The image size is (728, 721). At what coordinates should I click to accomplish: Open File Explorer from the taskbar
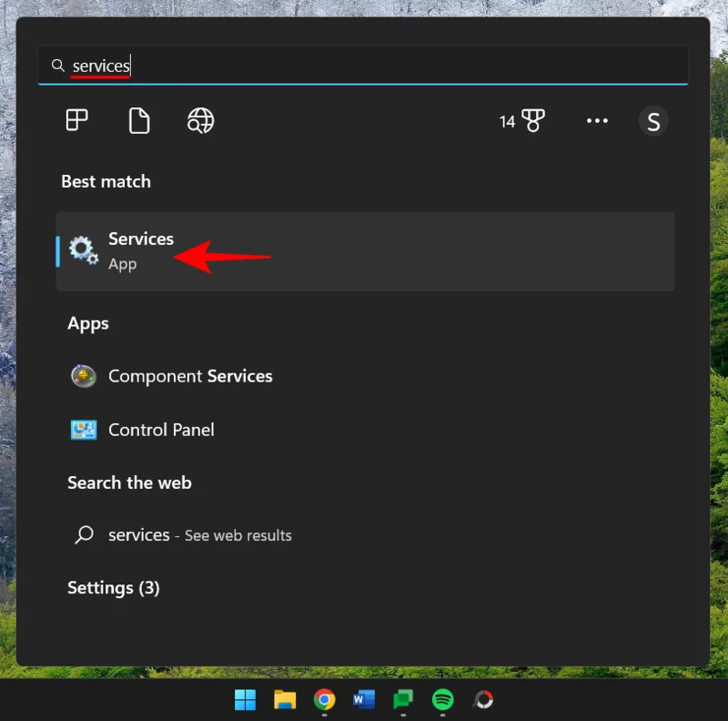pos(284,700)
